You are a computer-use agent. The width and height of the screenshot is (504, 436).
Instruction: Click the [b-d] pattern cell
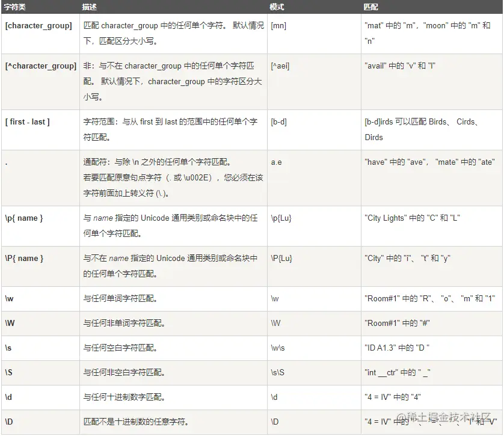click(x=314, y=130)
